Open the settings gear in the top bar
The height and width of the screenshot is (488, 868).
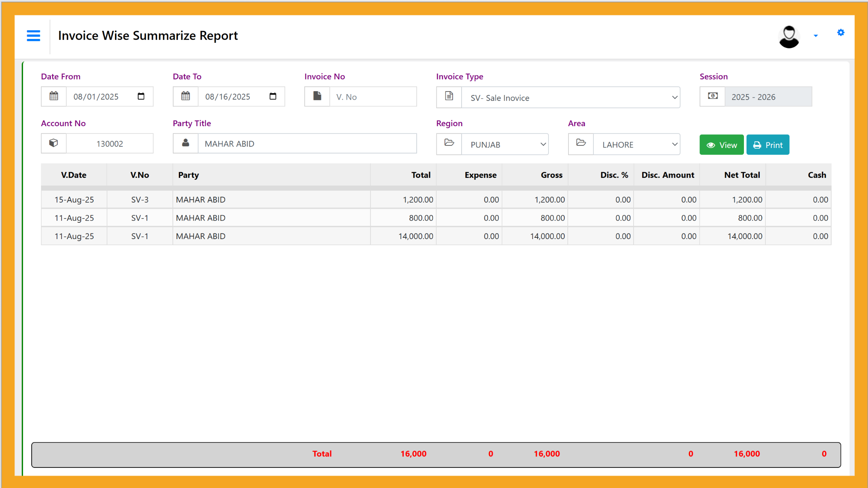tap(841, 33)
